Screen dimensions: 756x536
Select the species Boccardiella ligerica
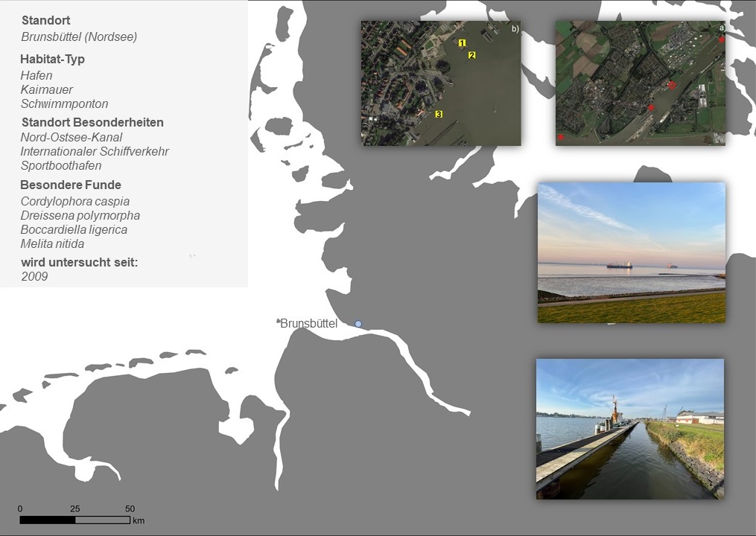click(x=74, y=229)
